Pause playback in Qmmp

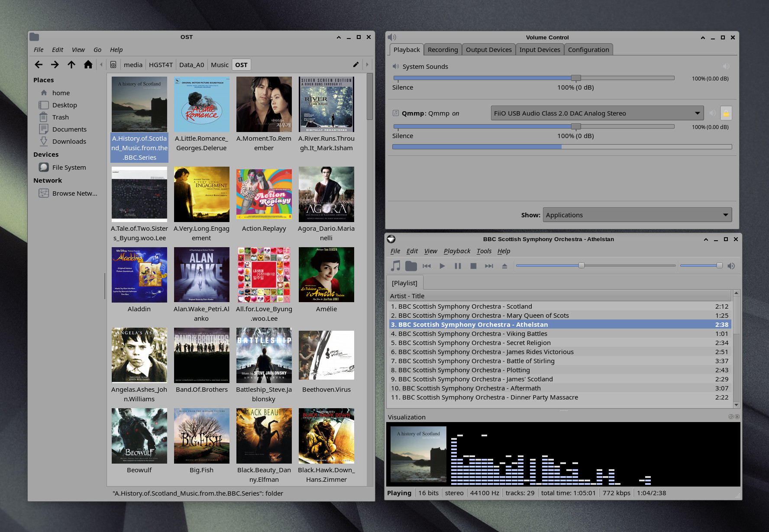pyautogui.click(x=458, y=266)
